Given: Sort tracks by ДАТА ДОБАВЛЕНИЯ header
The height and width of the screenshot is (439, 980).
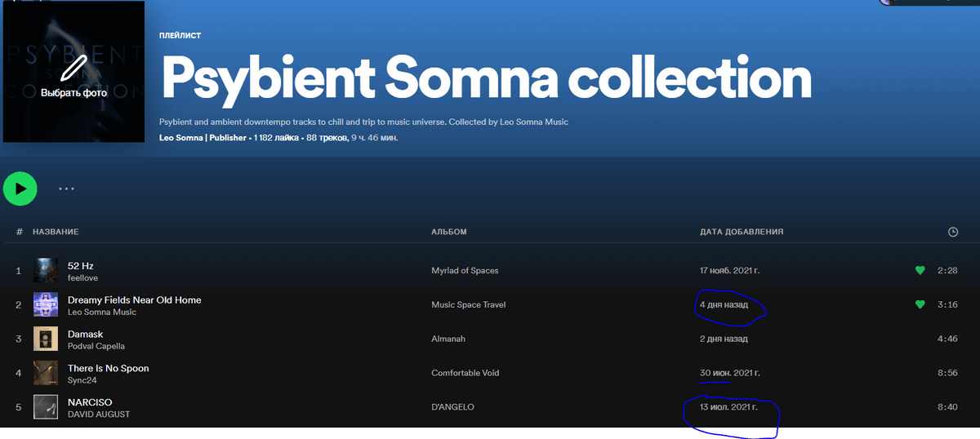Looking at the screenshot, I should click(742, 232).
